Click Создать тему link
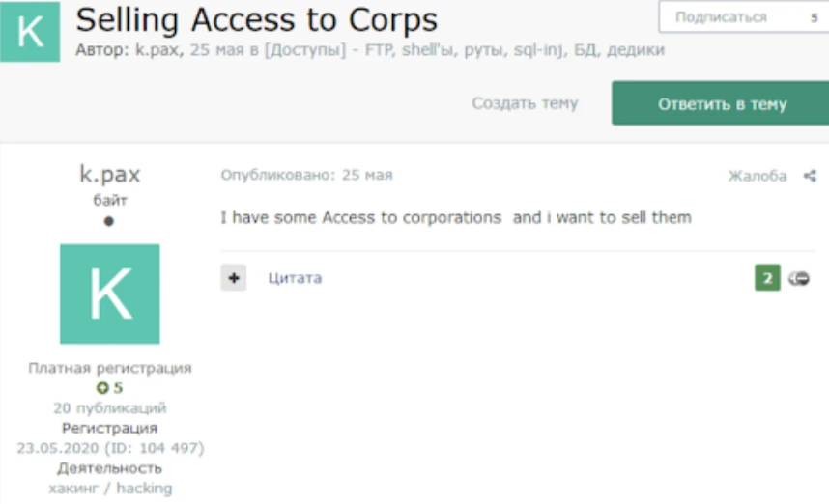 pyautogui.click(x=525, y=103)
